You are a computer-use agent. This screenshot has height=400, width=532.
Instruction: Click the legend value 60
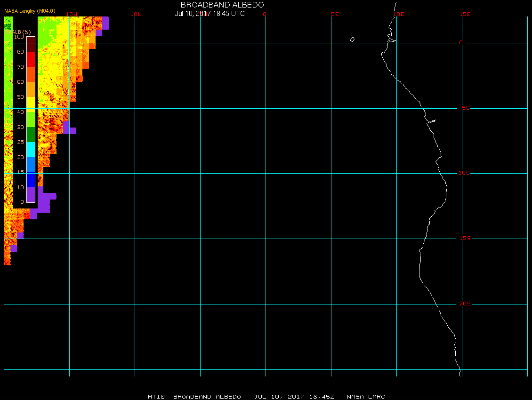(x=21, y=82)
